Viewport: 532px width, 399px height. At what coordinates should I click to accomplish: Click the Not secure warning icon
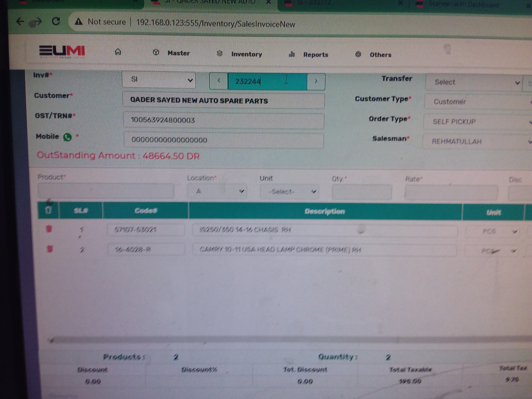click(78, 22)
